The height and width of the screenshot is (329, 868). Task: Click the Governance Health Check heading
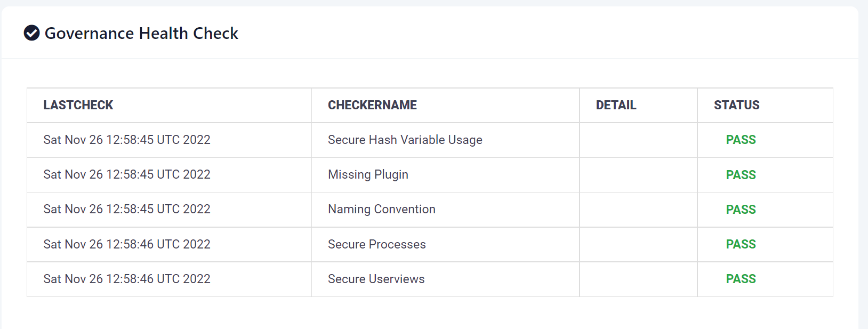point(141,33)
